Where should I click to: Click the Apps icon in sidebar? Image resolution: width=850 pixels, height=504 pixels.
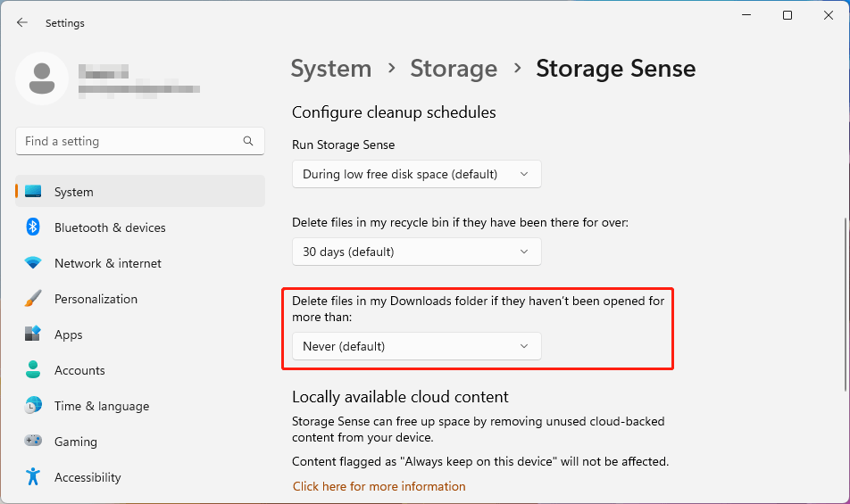[33, 334]
